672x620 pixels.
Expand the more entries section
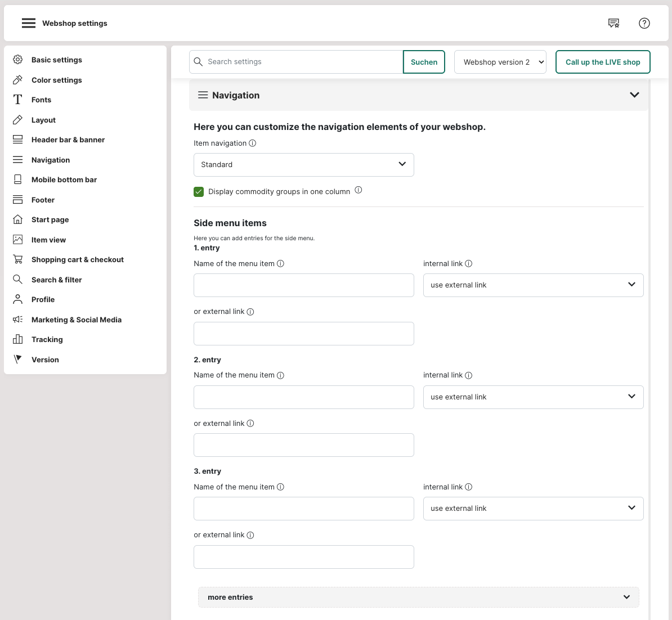pos(418,597)
